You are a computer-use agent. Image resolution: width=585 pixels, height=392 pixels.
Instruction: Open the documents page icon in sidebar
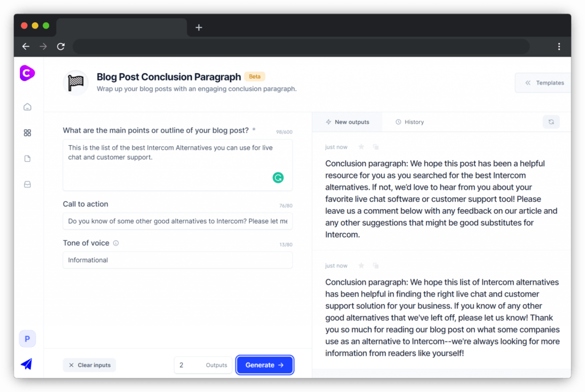[27, 159]
